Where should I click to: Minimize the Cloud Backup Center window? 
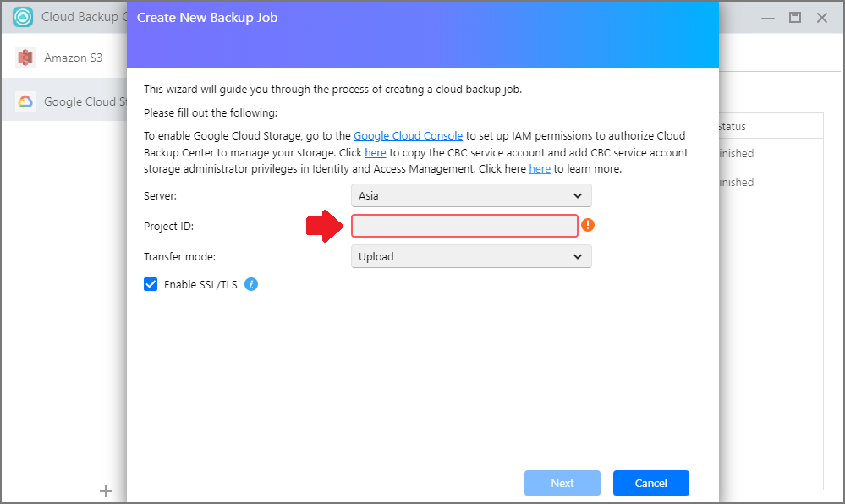tap(768, 18)
